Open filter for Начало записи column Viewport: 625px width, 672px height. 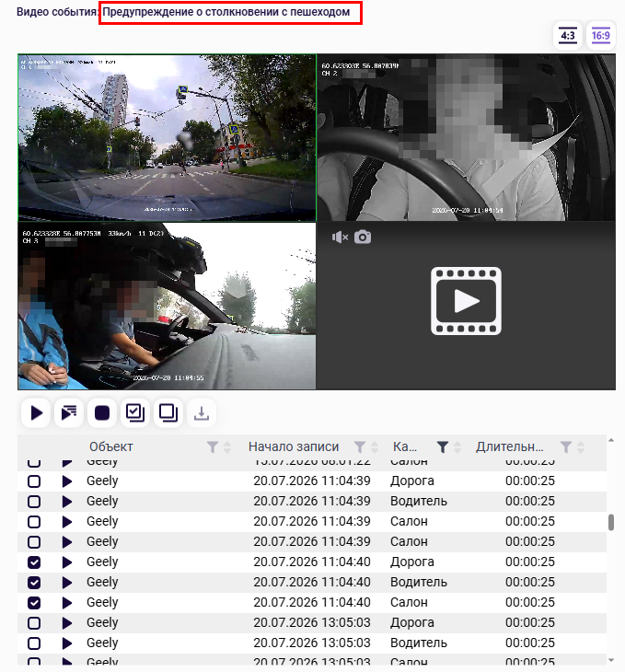click(360, 447)
